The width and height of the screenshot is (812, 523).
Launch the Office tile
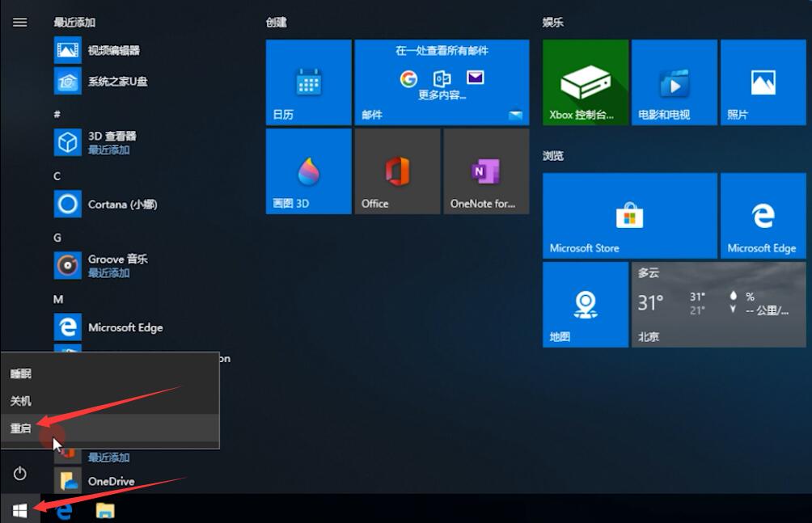pos(397,171)
